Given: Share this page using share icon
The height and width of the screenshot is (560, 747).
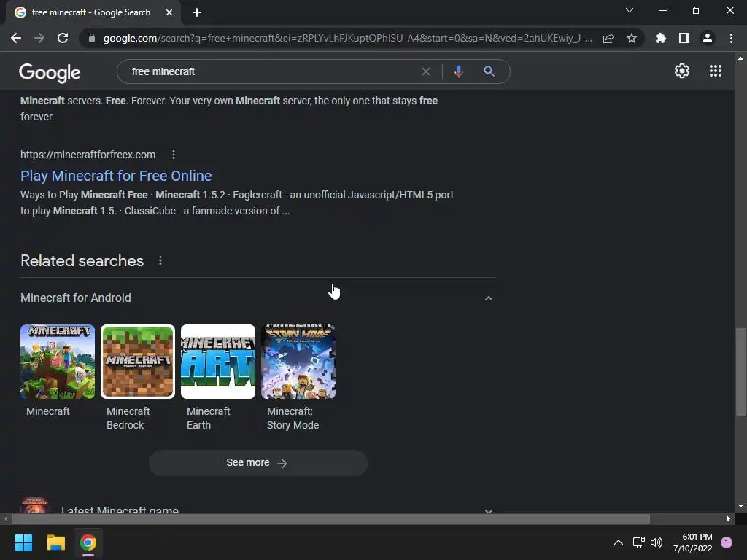Looking at the screenshot, I should pyautogui.click(x=608, y=38).
